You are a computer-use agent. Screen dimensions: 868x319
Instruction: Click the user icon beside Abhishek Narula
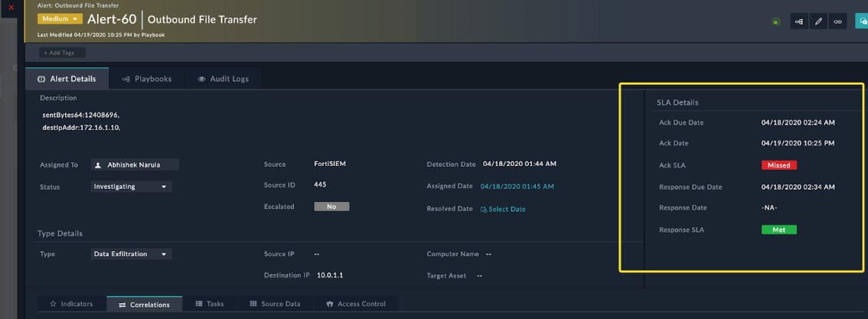point(98,164)
